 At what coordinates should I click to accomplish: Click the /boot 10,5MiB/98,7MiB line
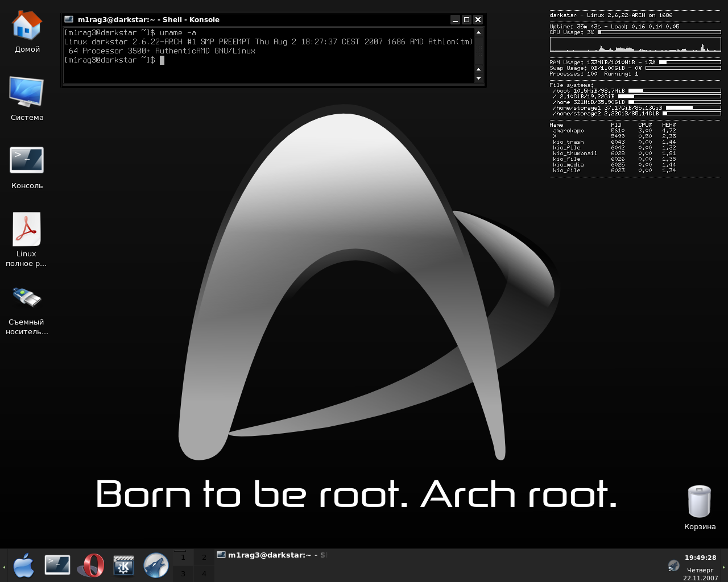point(636,91)
